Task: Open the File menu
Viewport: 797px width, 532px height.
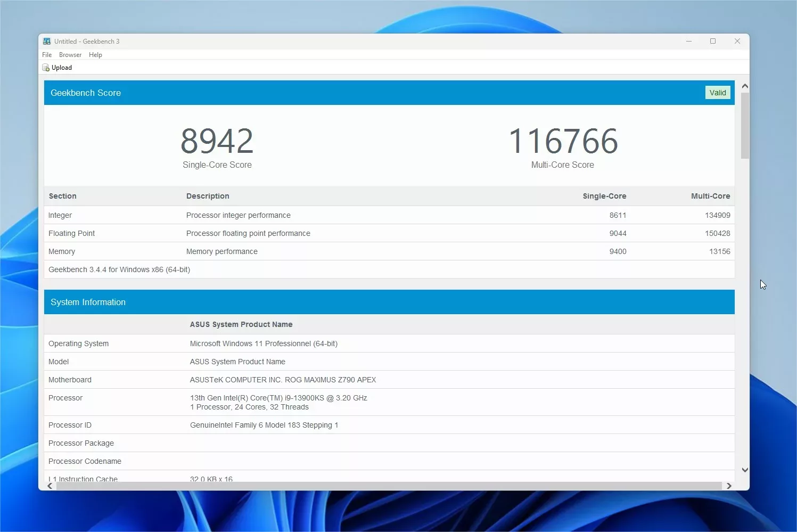Action: tap(47, 55)
